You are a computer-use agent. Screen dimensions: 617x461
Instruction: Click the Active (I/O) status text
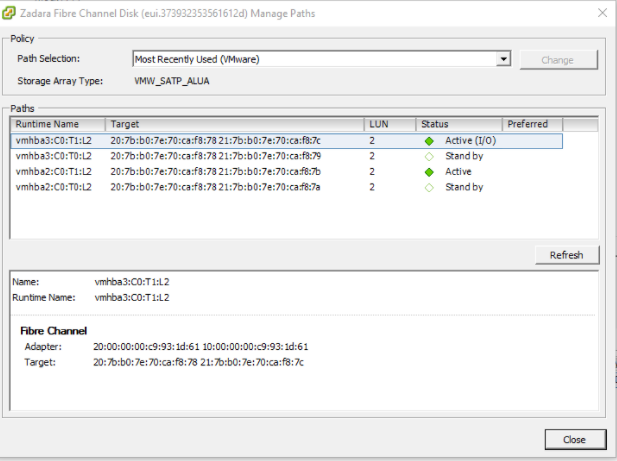[x=471, y=141]
